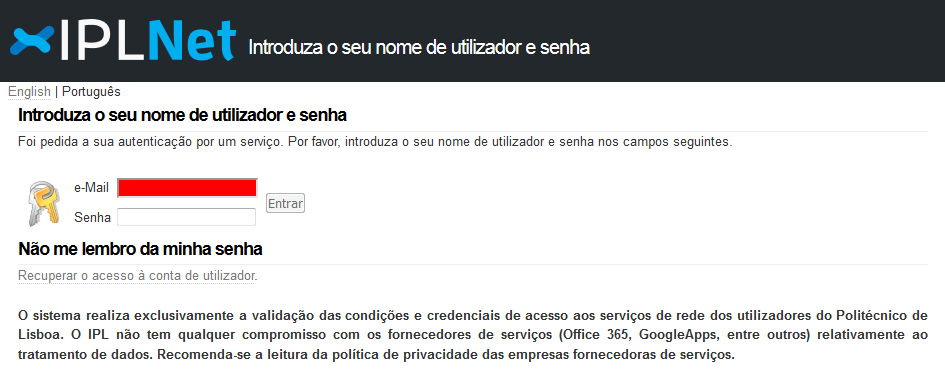Screen dimensions: 945x385
Task: Select the Português language option
Action: pyautogui.click(x=92, y=92)
